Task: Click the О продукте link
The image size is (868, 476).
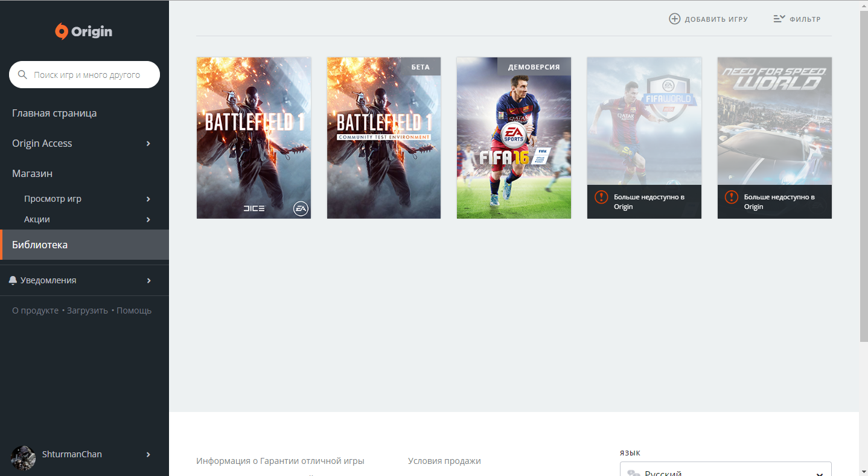Action: click(35, 310)
